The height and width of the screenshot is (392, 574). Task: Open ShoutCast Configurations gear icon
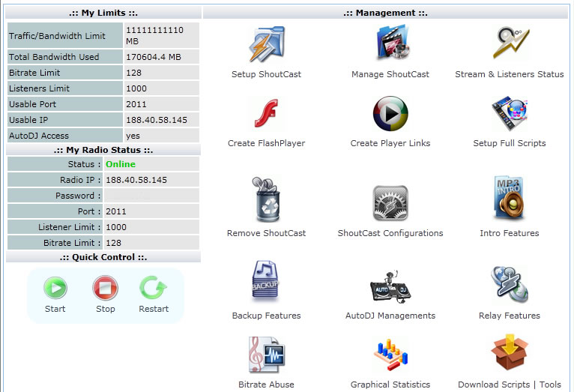pyautogui.click(x=390, y=202)
